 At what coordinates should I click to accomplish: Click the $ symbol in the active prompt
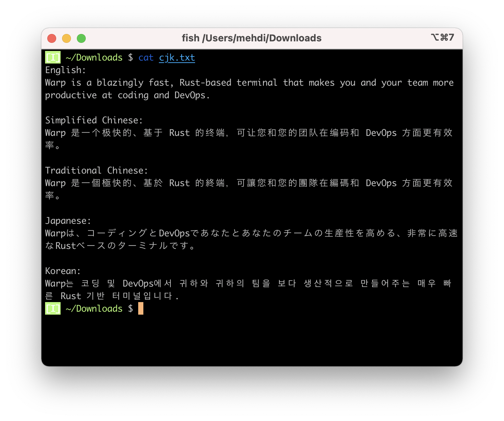coord(131,308)
